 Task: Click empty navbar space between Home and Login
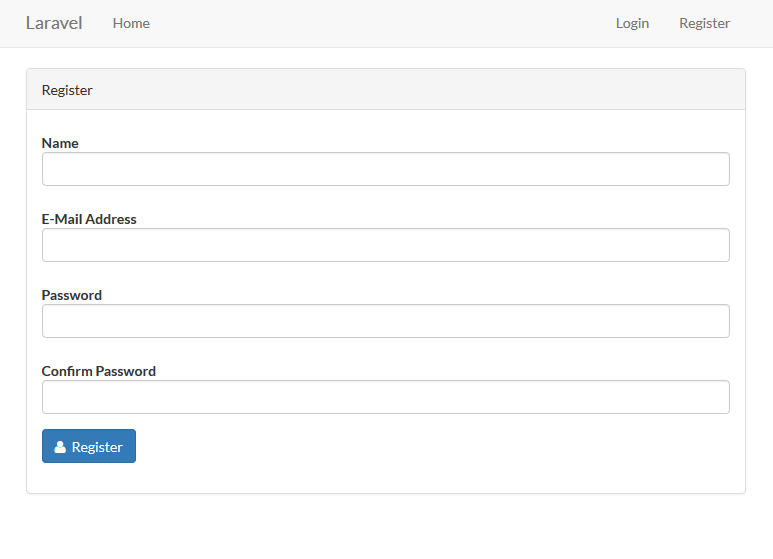380,23
